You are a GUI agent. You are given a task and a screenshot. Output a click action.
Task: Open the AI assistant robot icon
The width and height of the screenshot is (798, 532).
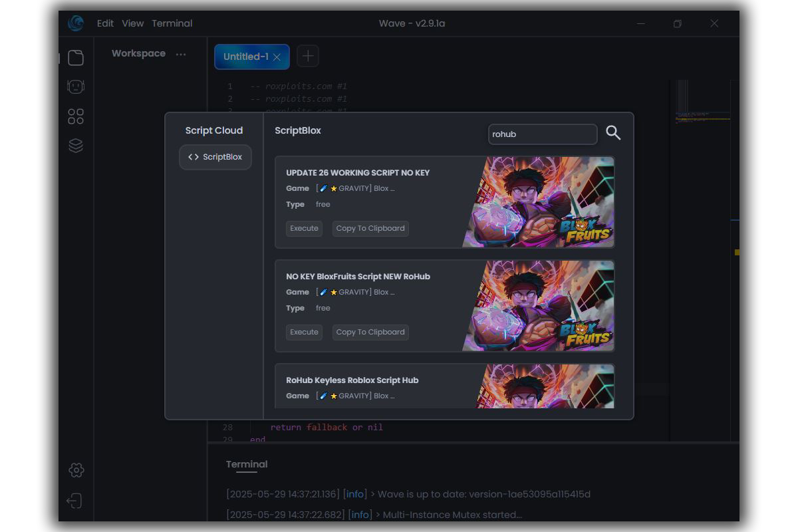point(76,87)
